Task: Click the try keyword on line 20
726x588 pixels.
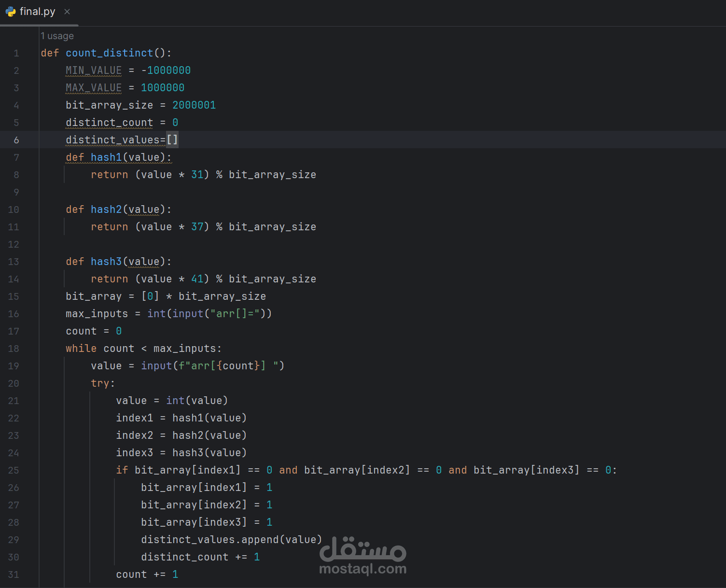Action: [x=100, y=383]
